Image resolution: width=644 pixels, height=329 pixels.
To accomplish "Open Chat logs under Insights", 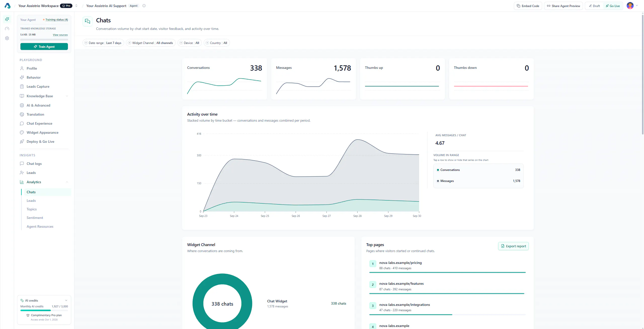I will pos(44,164).
